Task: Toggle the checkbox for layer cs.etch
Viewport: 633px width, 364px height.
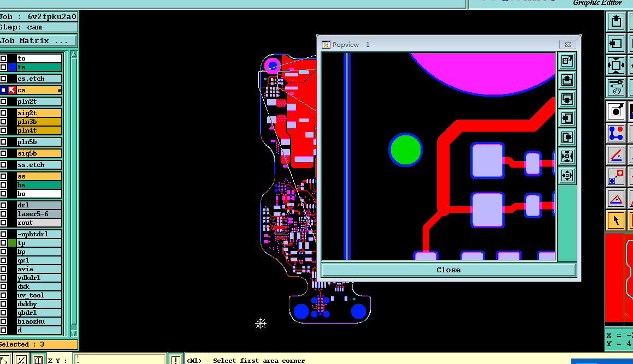Action: pyautogui.click(x=4, y=79)
